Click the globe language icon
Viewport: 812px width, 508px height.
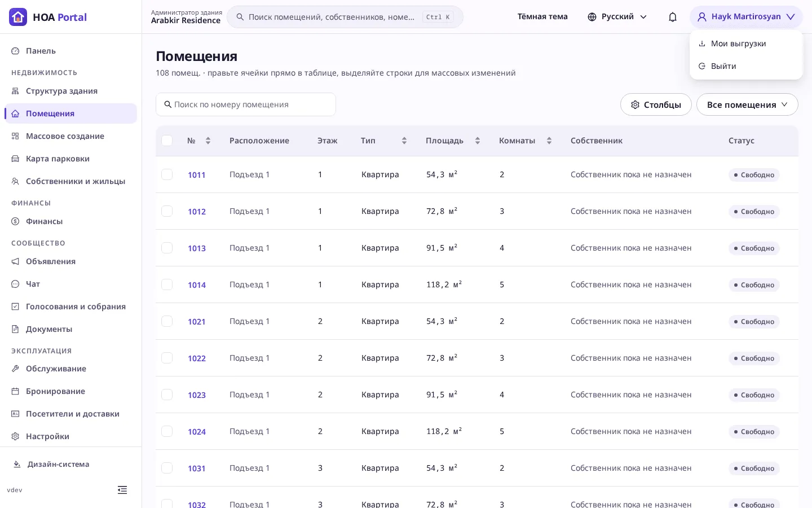tap(592, 17)
